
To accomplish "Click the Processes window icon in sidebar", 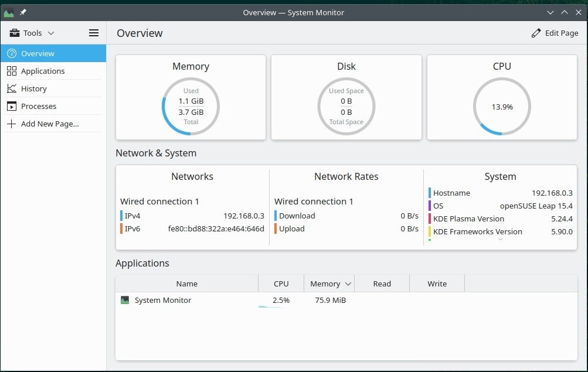I will tap(12, 106).
